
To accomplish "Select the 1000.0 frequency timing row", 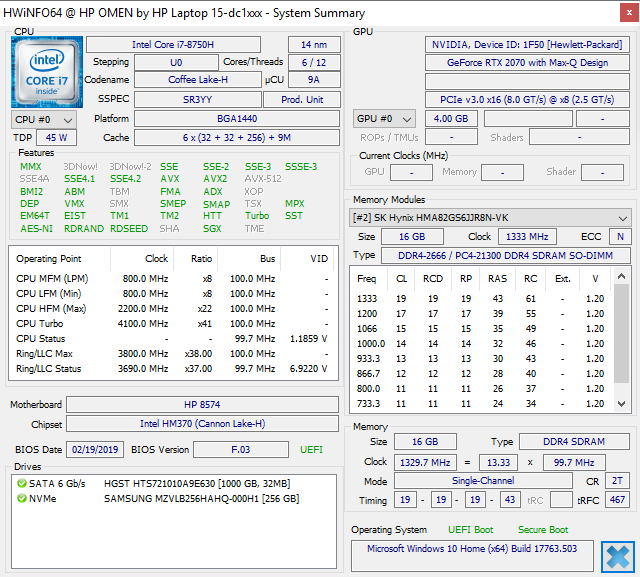I will [x=482, y=344].
